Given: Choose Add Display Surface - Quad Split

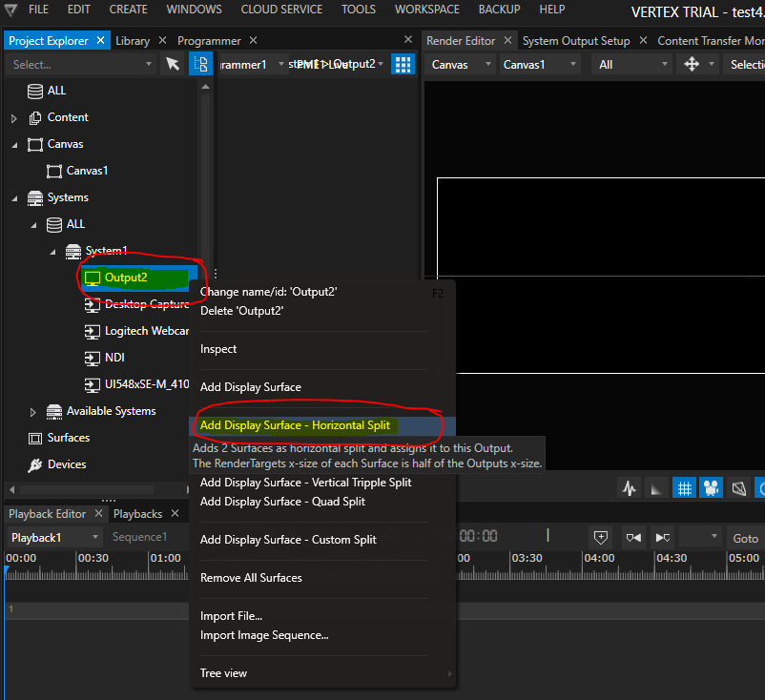Looking at the screenshot, I should [x=282, y=502].
